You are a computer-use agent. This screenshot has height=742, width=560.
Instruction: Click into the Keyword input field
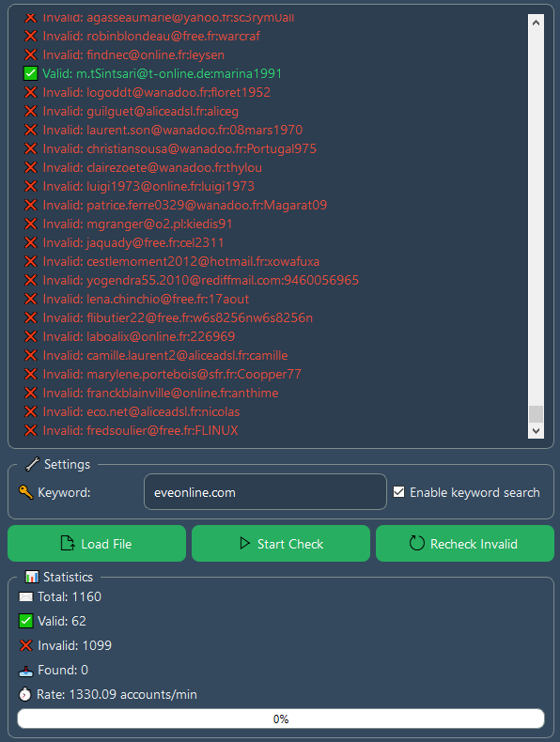[x=265, y=492]
